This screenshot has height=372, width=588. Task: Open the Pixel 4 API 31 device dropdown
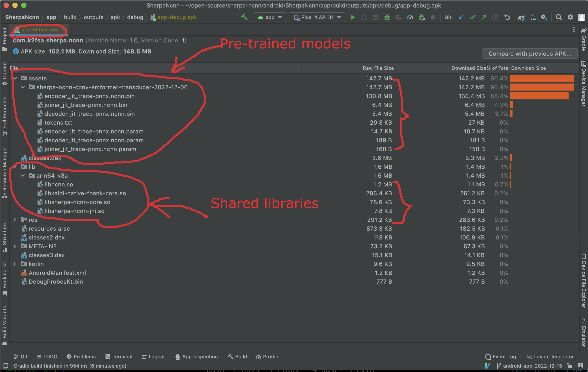(x=317, y=17)
